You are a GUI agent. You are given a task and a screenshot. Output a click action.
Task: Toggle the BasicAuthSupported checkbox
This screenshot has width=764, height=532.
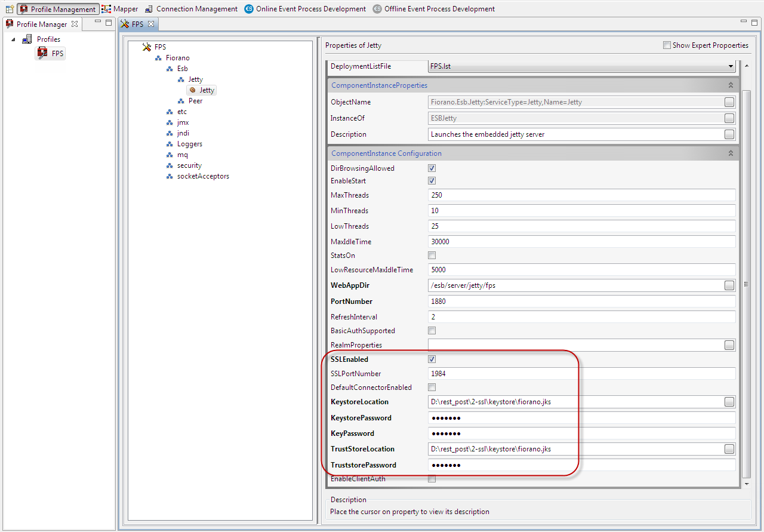[x=432, y=331]
